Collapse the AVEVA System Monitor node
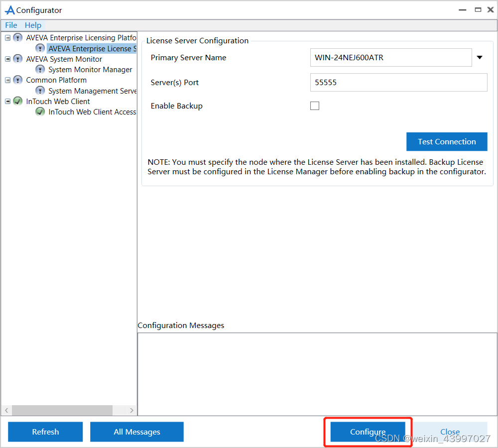This screenshot has width=498, height=448. point(7,59)
